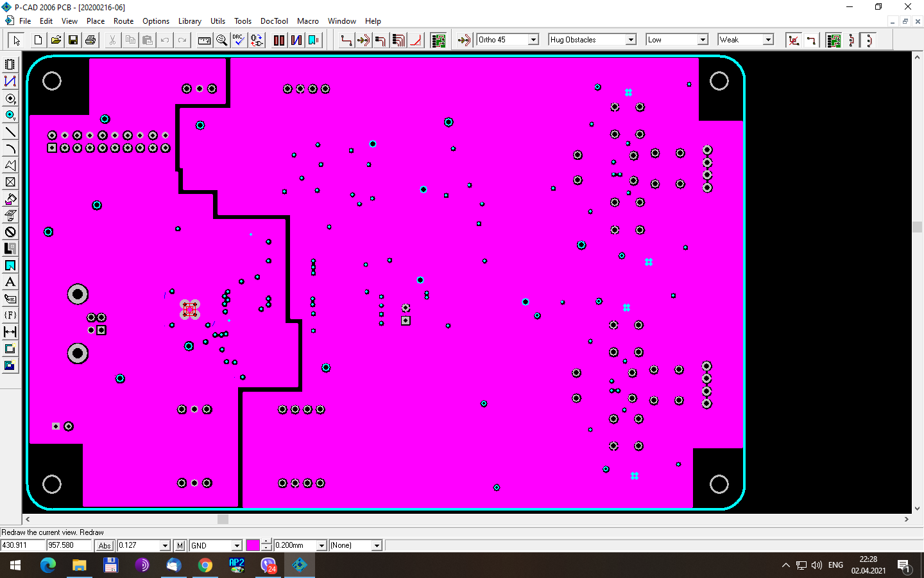Viewport: 924px width, 578px height.
Task: Open the DocTool menu
Action: tap(274, 21)
